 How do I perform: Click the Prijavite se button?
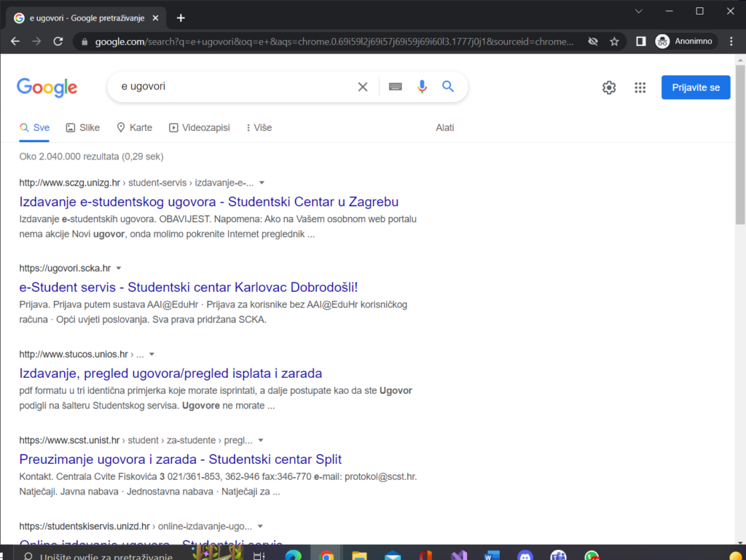click(x=695, y=87)
